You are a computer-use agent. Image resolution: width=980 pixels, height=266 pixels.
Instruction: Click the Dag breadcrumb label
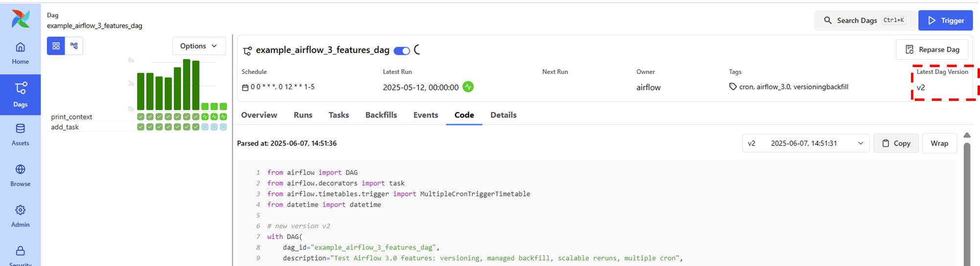52,15
